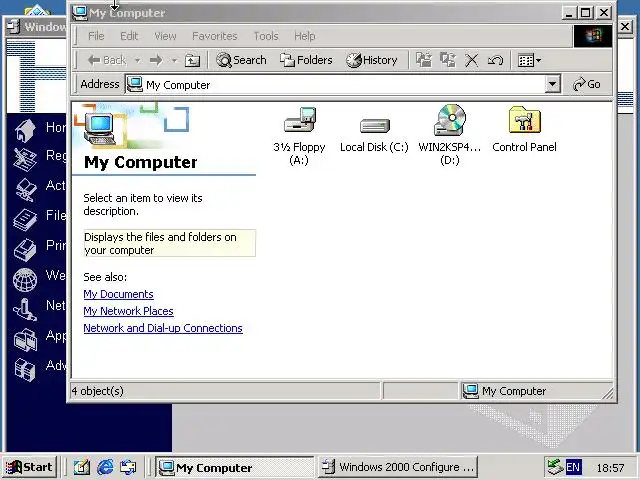
Task: Click the Up one level folder icon
Action: [x=192, y=60]
